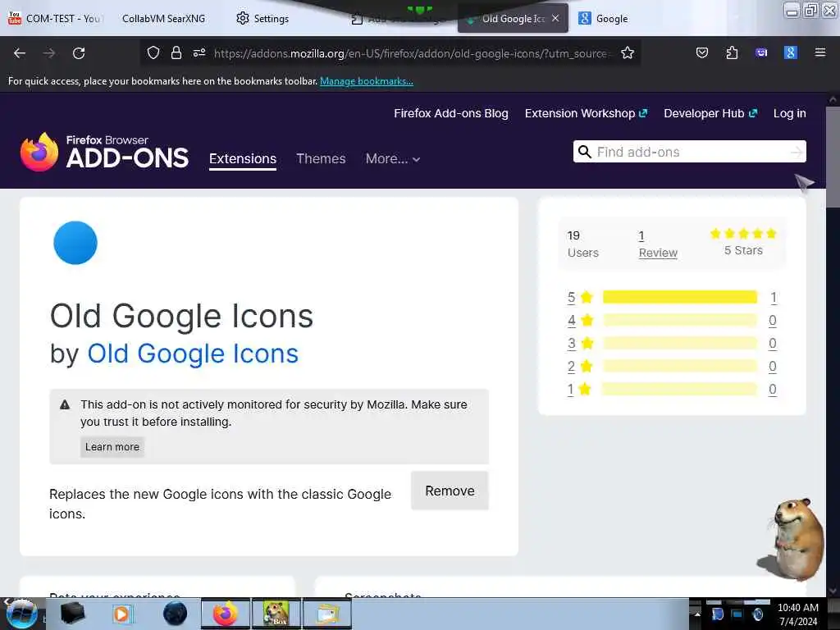Click the search magnifier icon in Find add-ons
This screenshot has height=630, width=840.
585,152
